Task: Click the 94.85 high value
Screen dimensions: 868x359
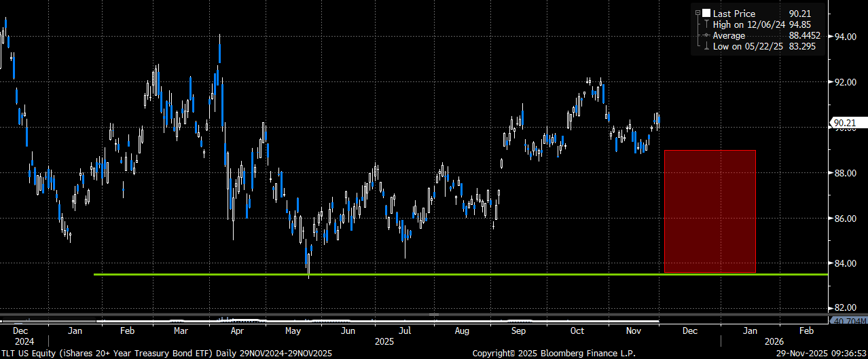Action: pyautogui.click(x=800, y=24)
